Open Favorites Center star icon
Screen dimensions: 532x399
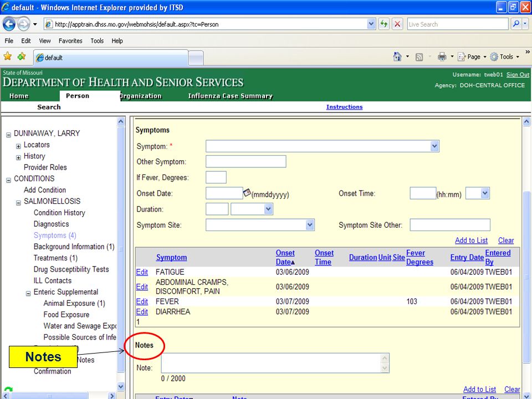coord(7,57)
